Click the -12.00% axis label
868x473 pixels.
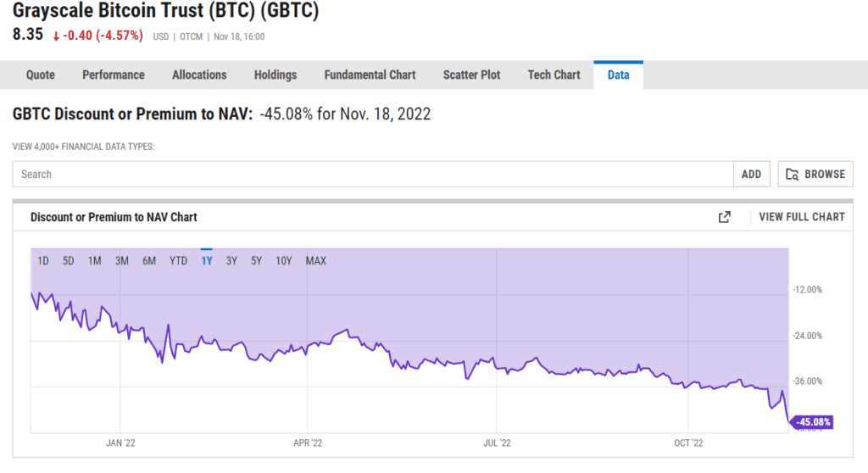pyautogui.click(x=807, y=290)
